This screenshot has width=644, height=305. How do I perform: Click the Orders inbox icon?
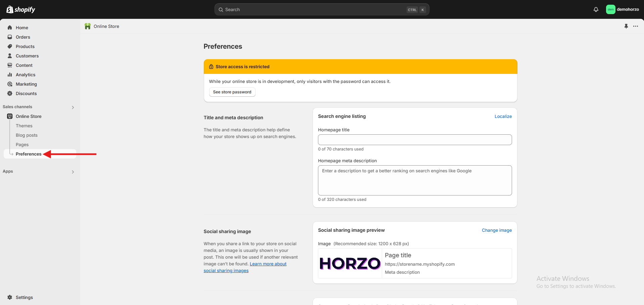click(10, 37)
